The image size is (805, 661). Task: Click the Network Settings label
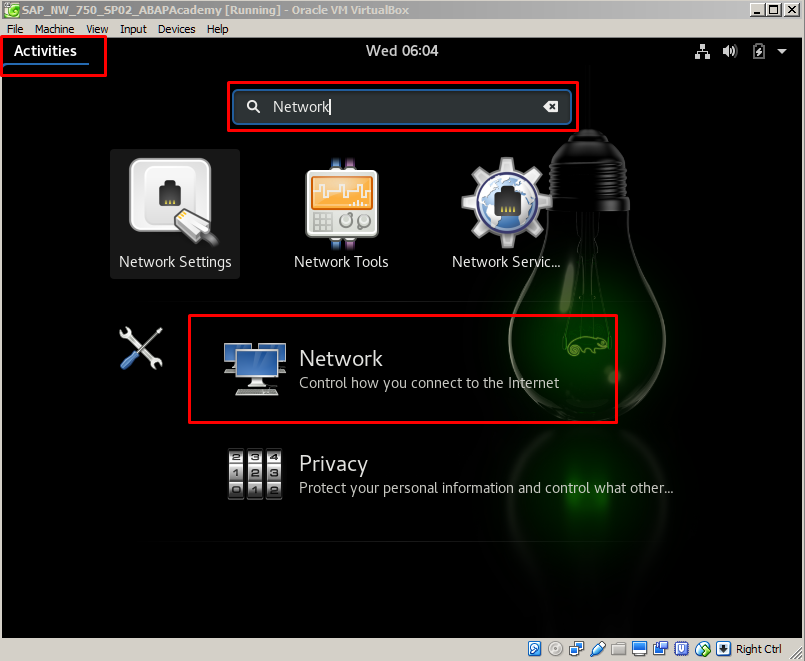tap(175, 262)
